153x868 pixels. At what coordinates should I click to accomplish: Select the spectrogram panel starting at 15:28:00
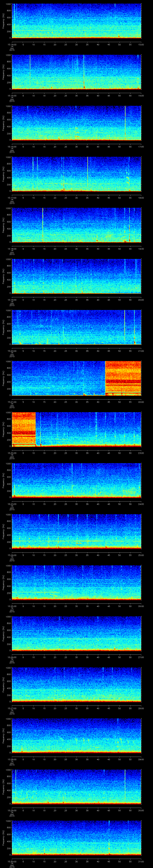pyautogui.click(x=76, y=736)
